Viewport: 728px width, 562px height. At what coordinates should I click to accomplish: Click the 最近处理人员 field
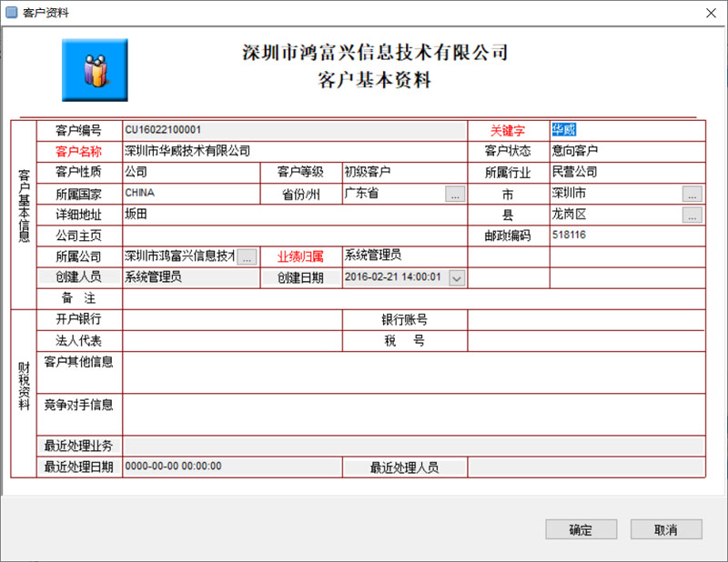(x=587, y=467)
